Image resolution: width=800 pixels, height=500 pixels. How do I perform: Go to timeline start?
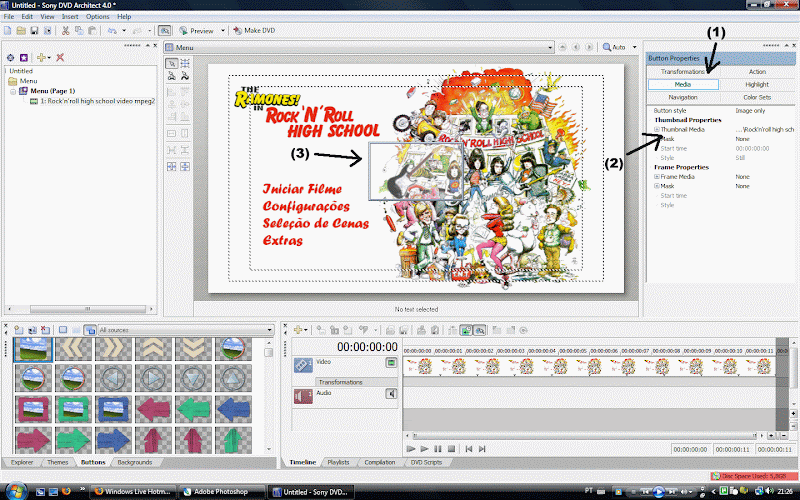[469, 449]
